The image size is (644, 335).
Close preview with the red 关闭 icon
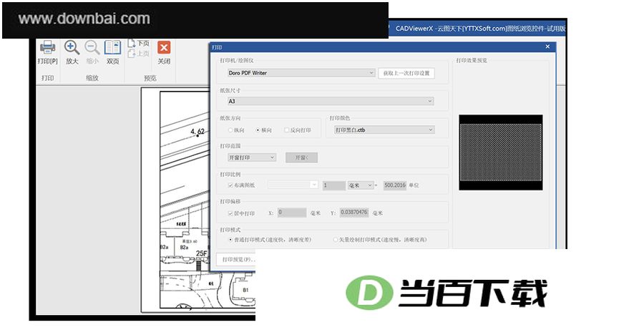[x=164, y=47]
